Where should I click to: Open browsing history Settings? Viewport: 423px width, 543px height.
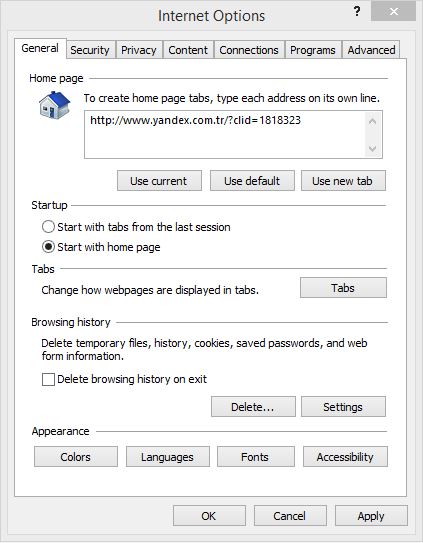click(343, 407)
